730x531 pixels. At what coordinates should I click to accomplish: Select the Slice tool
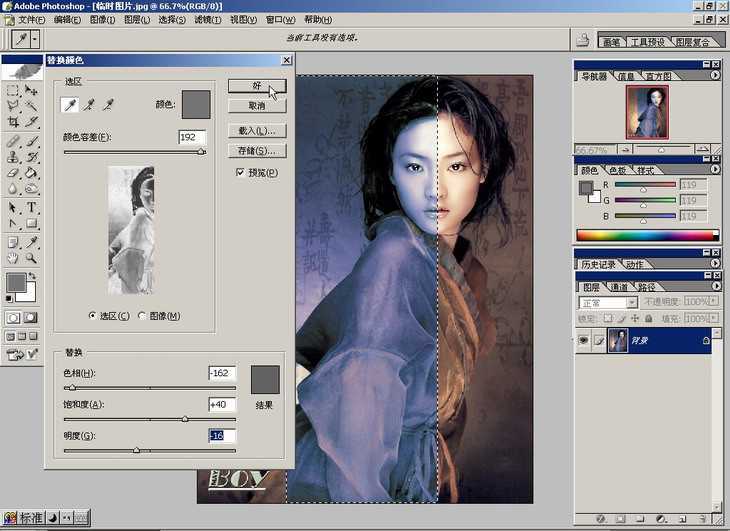pyautogui.click(x=31, y=122)
